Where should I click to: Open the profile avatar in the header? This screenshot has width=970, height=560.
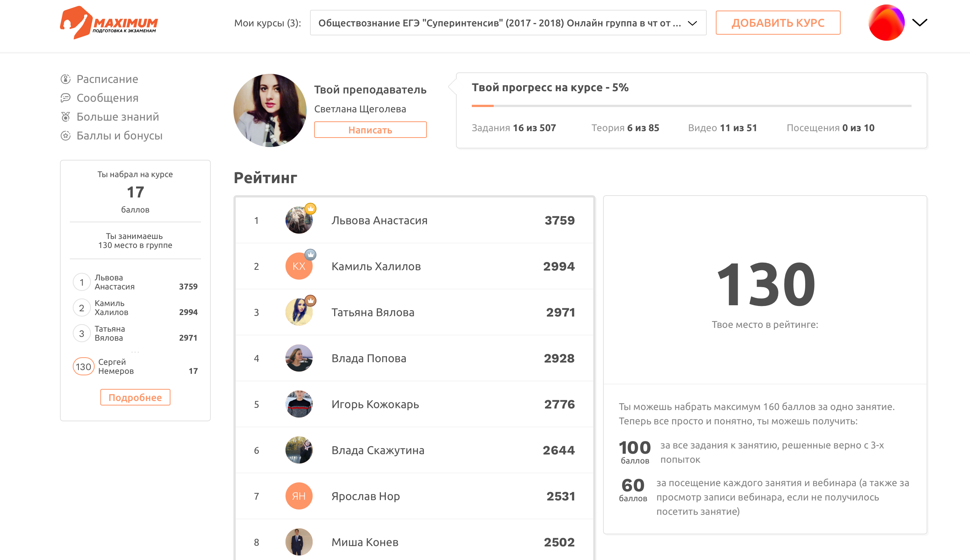click(886, 23)
